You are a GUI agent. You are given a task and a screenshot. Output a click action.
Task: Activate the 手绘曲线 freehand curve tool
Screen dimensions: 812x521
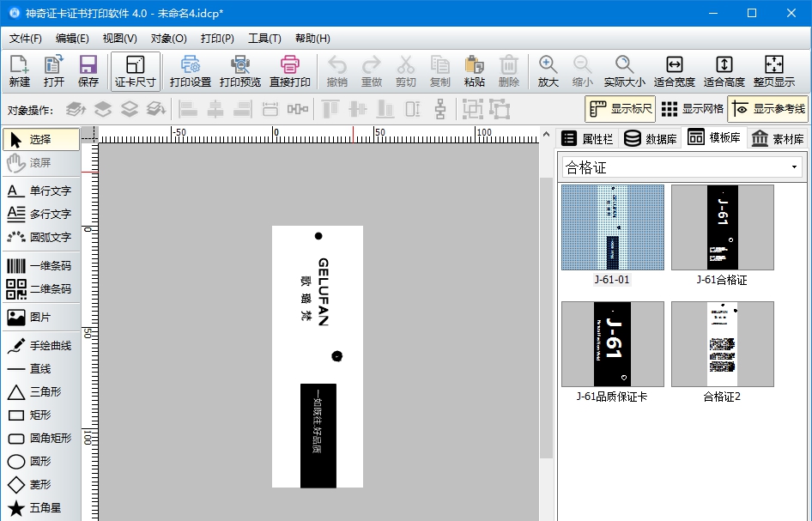click(x=39, y=345)
